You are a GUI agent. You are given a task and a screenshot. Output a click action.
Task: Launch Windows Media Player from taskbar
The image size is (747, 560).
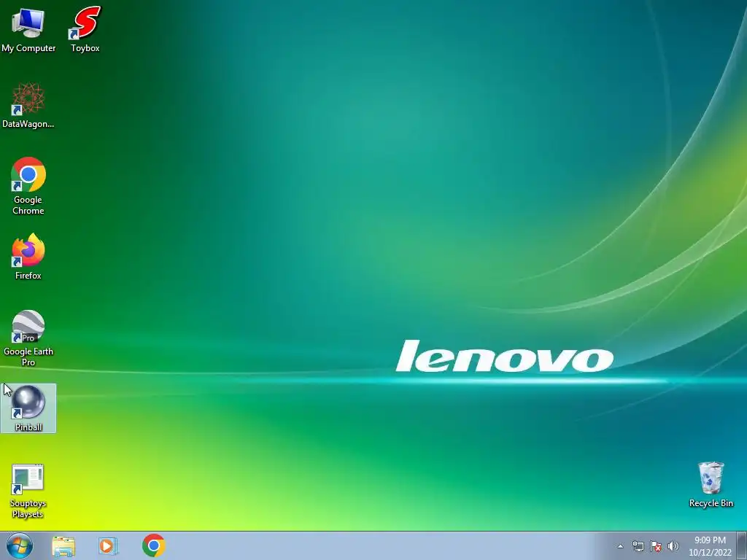click(x=108, y=545)
